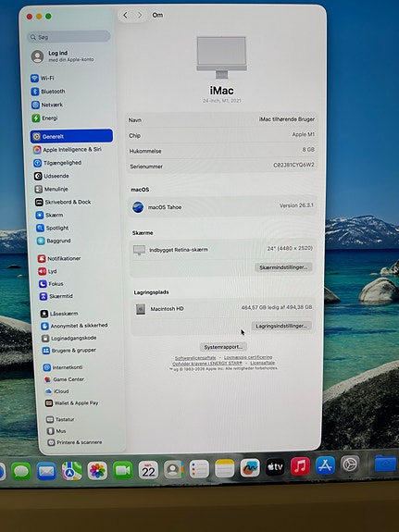Select Bluetooth in the sidebar
Screen dimensions: 399x532
click(48, 92)
